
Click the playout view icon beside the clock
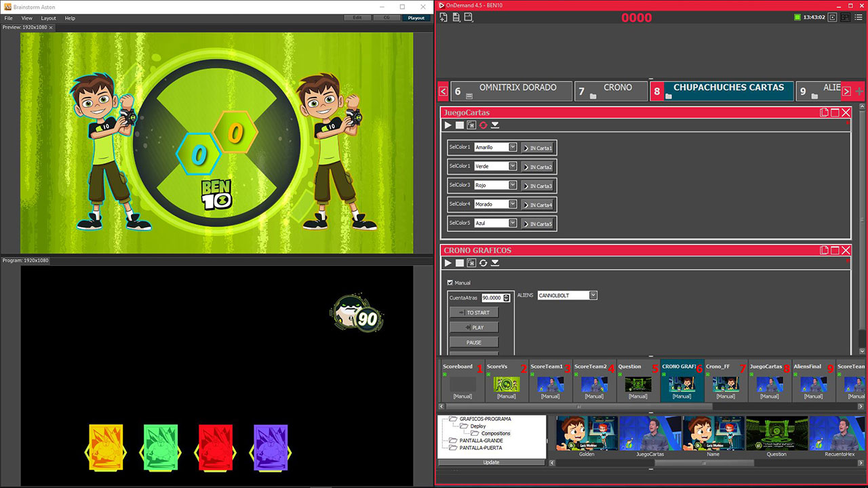833,18
